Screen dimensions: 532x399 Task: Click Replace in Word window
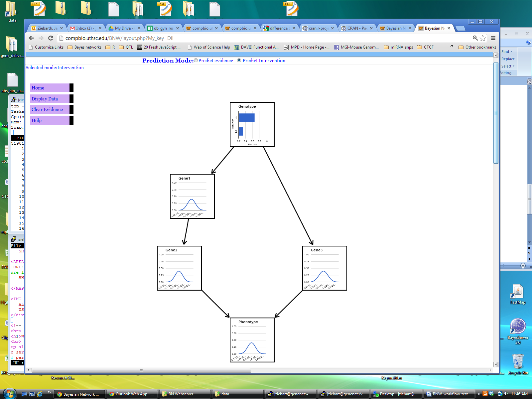(508, 59)
